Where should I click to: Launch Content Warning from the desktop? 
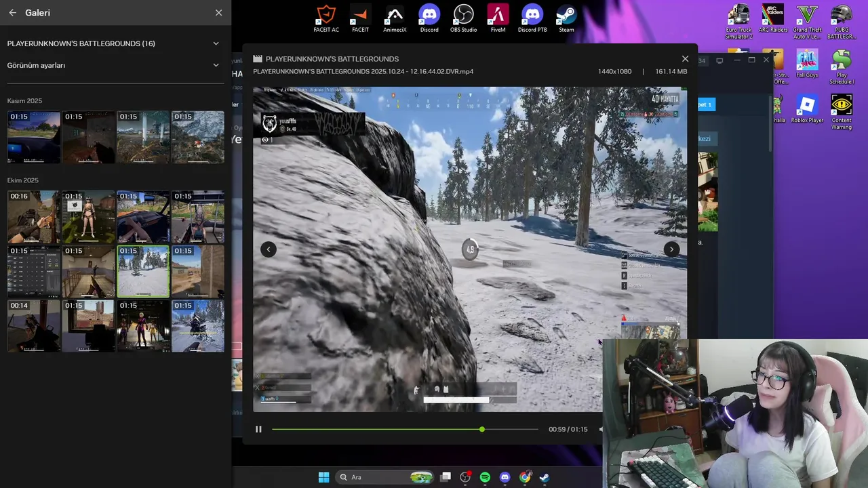(842, 113)
